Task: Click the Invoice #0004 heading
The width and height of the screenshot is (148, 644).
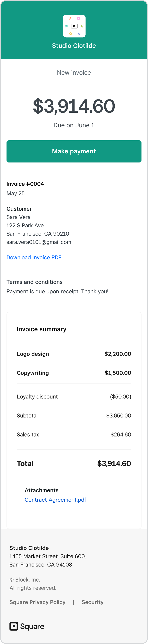Action: [x=25, y=184]
